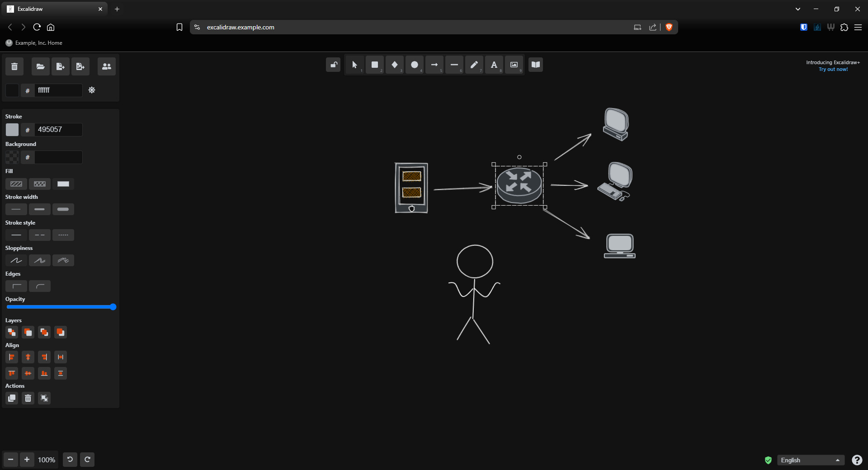Expand the browser tab list chevron
This screenshot has width=868, height=470.
point(797,9)
